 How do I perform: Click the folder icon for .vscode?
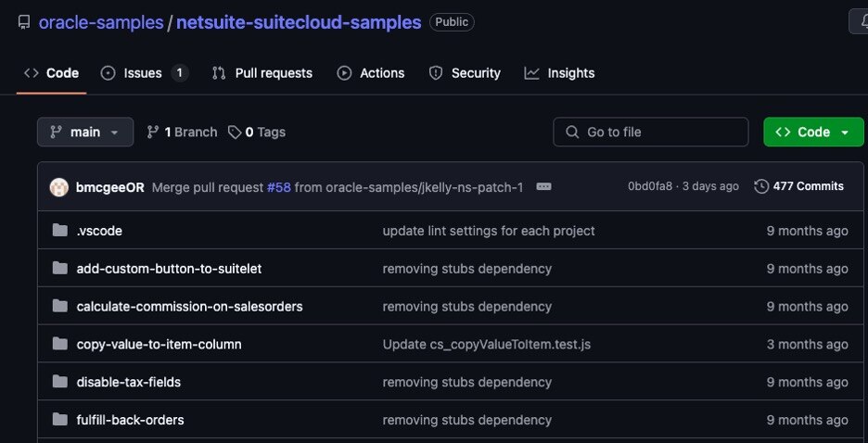59,230
